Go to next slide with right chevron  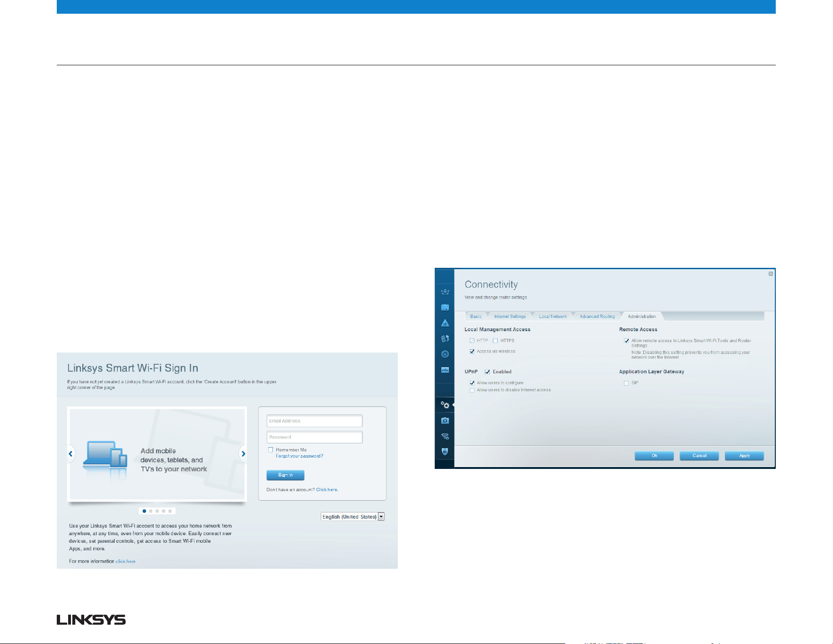tap(243, 454)
